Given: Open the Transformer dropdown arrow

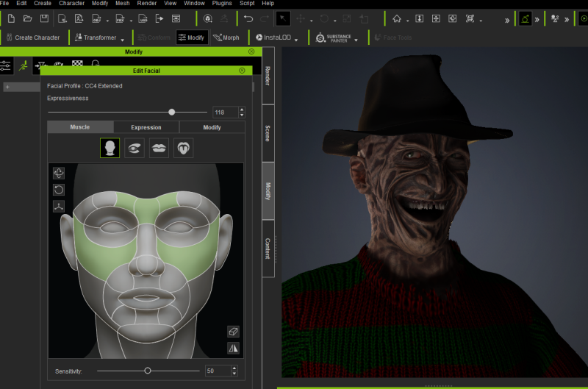Looking at the screenshot, I should coord(122,40).
